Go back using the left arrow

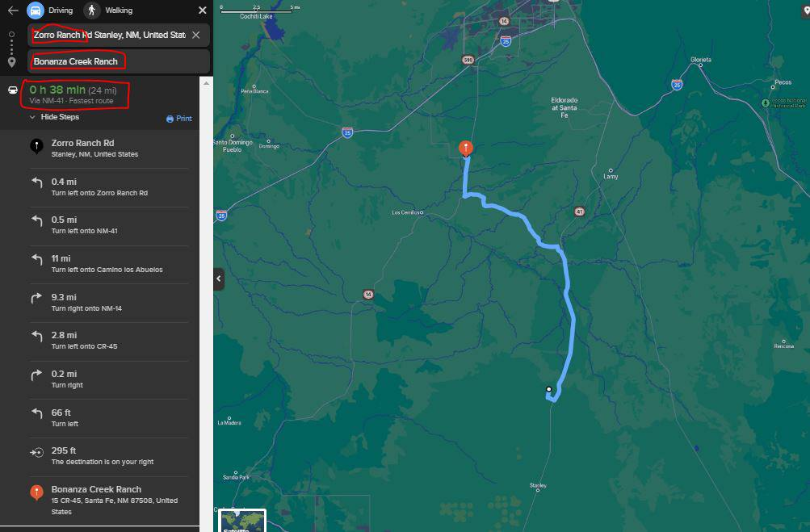click(x=14, y=10)
